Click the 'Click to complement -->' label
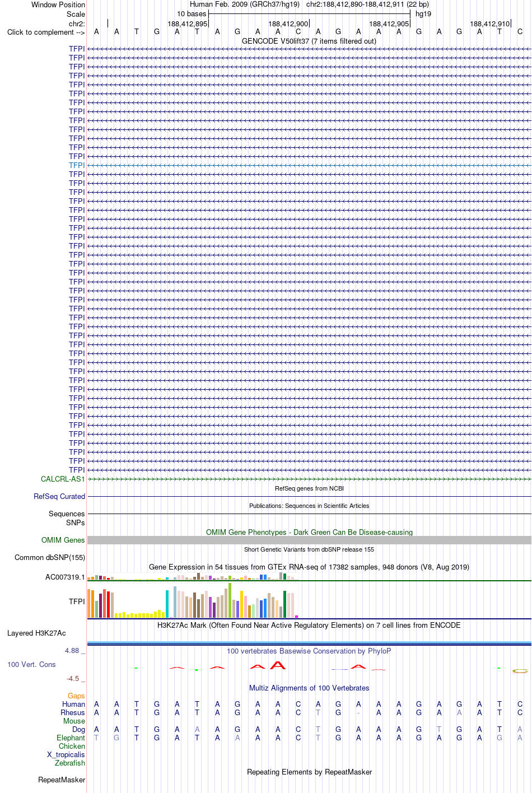The width and height of the screenshot is (532, 793). (x=46, y=32)
